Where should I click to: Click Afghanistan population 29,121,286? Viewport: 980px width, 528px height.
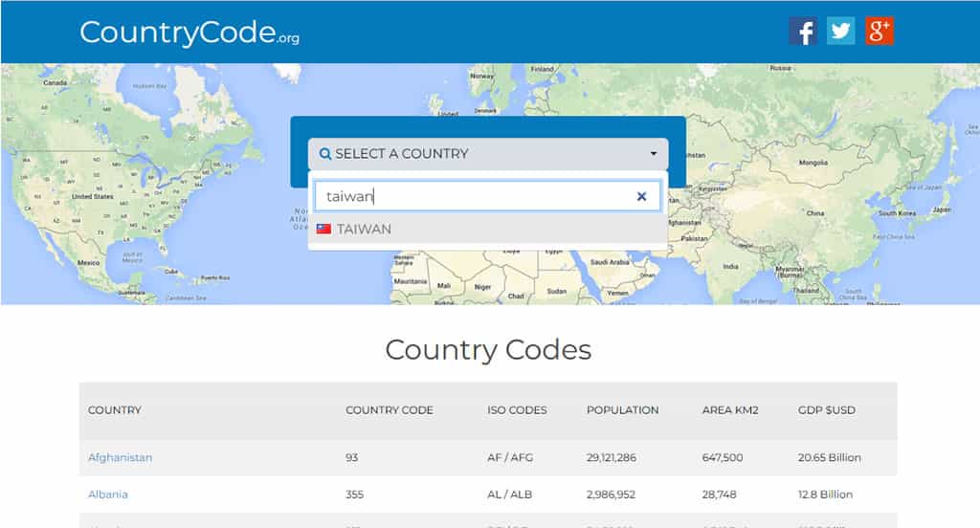click(x=612, y=457)
